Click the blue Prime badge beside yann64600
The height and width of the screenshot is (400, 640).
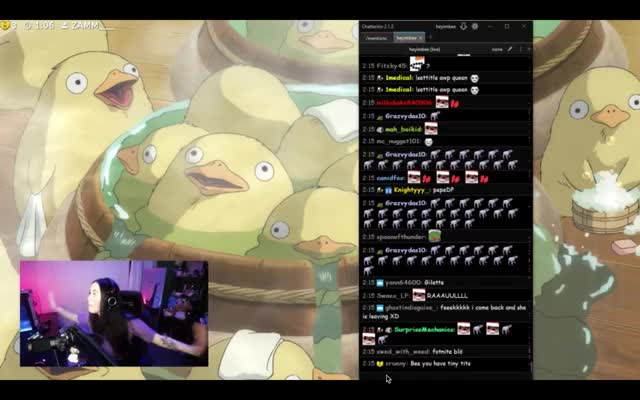tap(380, 282)
